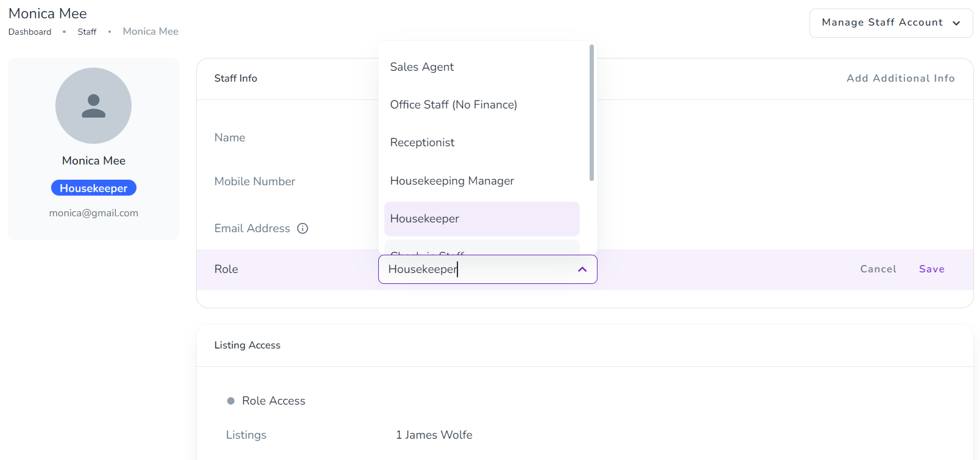Choose Office Staff (No Finance) option
This screenshot has height=460, width=980.
pyautogui.click(x=453, y=105)
